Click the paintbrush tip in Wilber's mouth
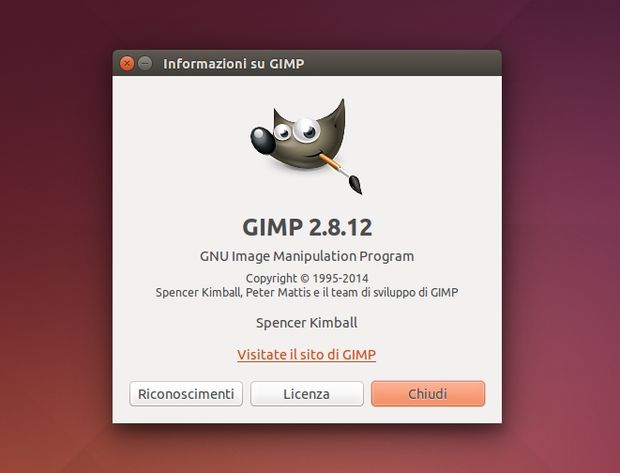The width and height of the screenshot is (620, 473). (355, 185)
